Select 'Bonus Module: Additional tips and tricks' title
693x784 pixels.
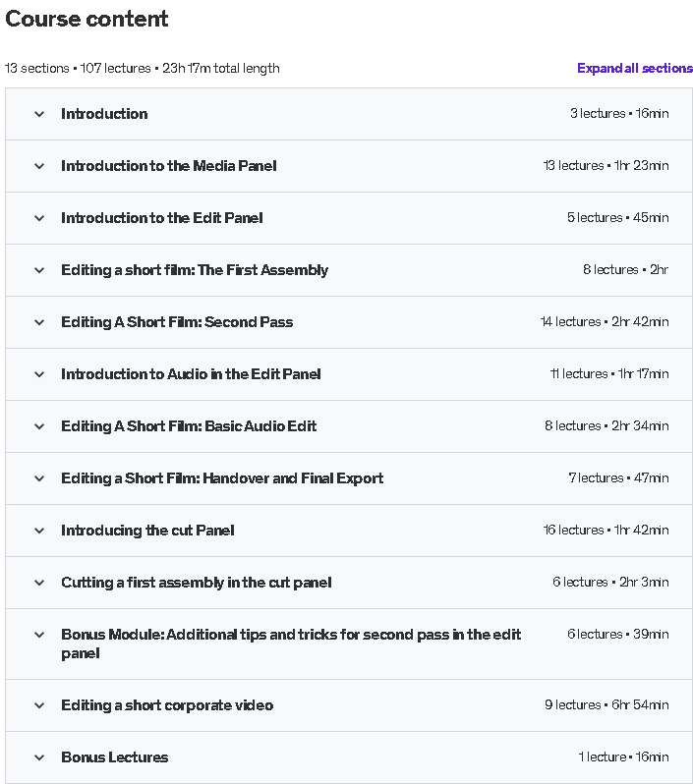pyautogui.click(x=291, y=644)
